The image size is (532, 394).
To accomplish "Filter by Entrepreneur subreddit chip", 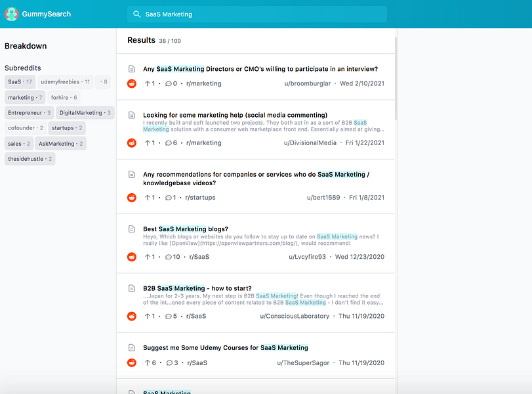I will (x=29, y=113).
